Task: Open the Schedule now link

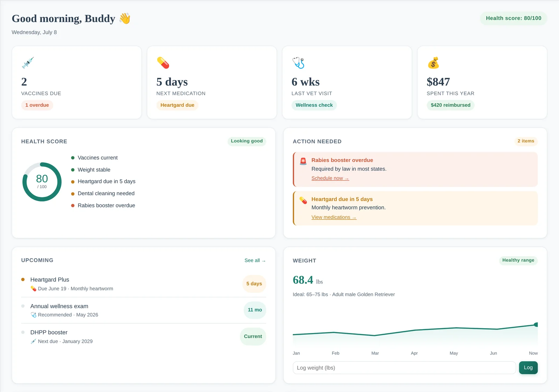Action: pos(330,178)
